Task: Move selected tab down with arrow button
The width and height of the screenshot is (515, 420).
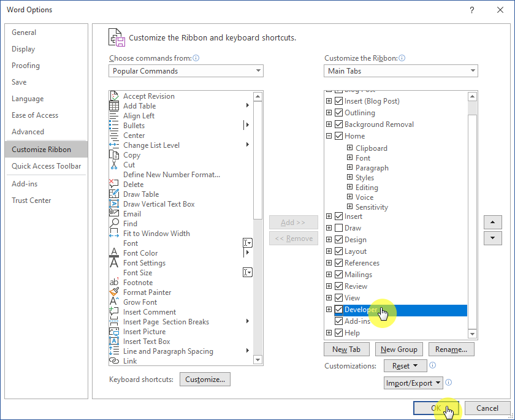Action: click(x=493, y=238)
